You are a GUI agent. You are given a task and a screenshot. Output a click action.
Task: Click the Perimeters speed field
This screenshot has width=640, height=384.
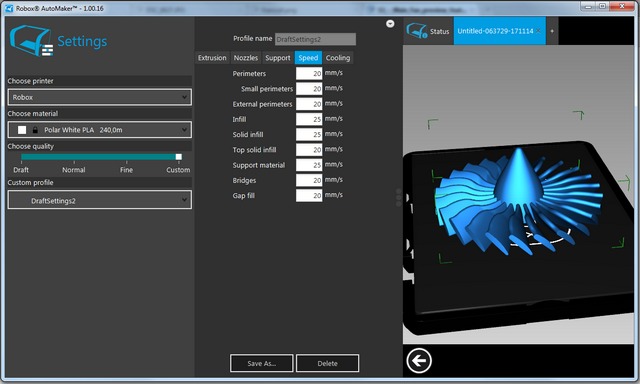(309, 73)
